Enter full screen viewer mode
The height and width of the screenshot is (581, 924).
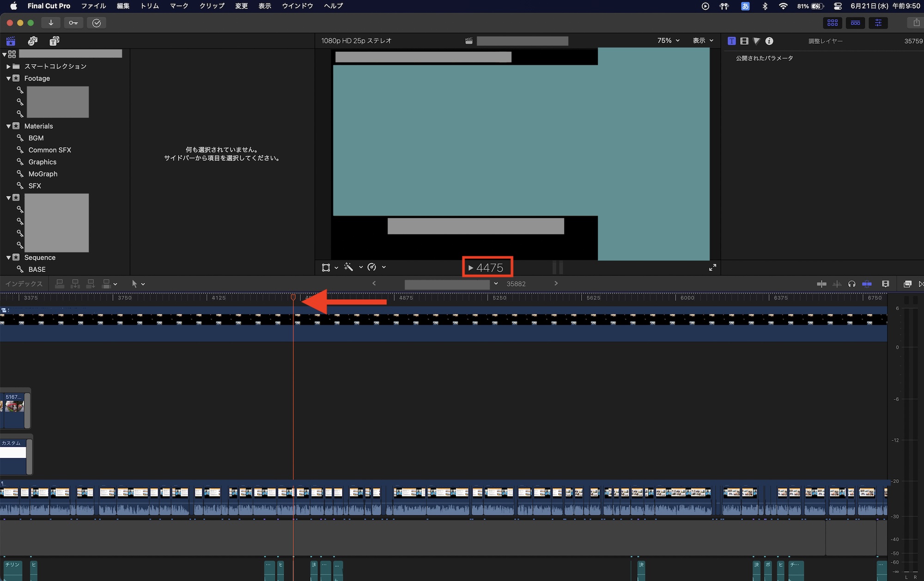tap(712, 268)
